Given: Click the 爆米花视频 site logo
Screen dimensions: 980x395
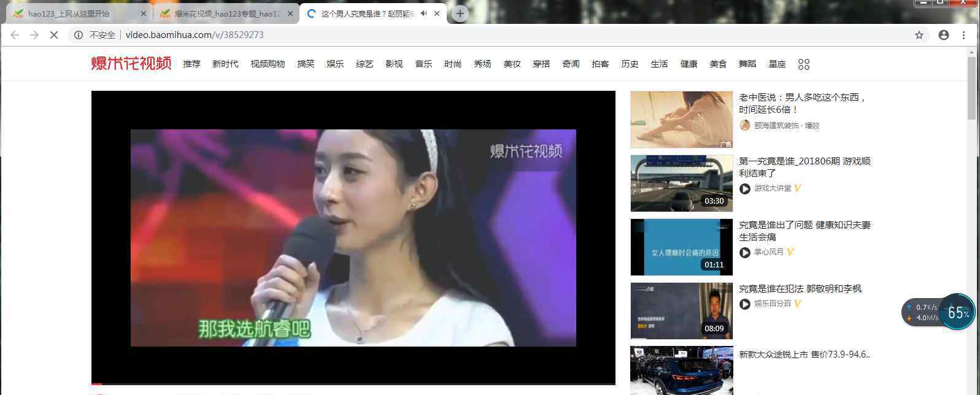Looking at the screenshot, I should pyautogui.click(x=131, y=63).
